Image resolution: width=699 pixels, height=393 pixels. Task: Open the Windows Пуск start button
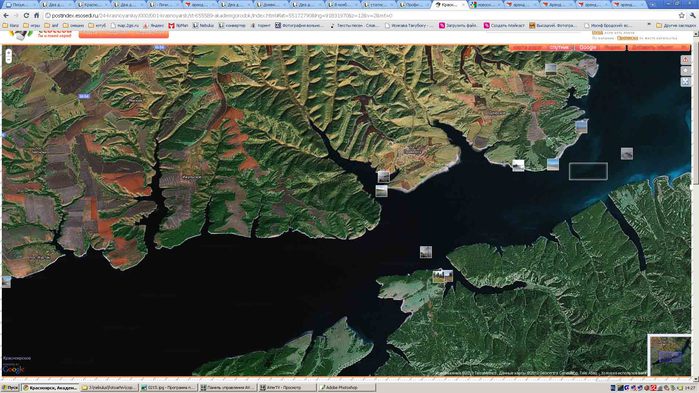click(x=10, y=388)
